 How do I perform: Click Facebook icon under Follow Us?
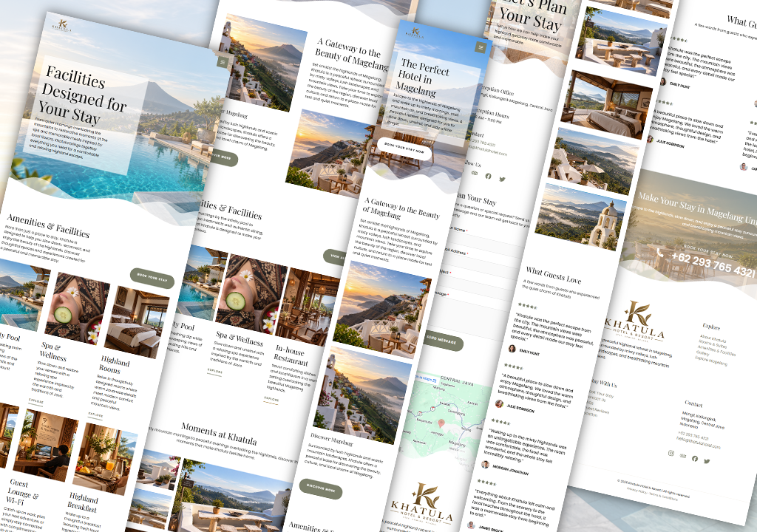click(x=488, y=176)
